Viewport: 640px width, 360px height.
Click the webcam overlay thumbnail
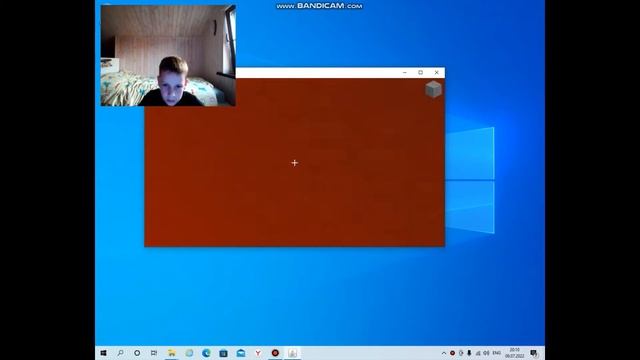coord(168,56)
